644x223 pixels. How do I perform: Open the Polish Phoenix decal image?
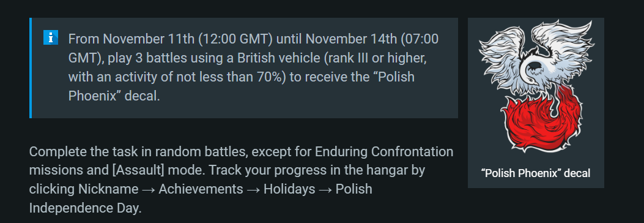[536, 87]
